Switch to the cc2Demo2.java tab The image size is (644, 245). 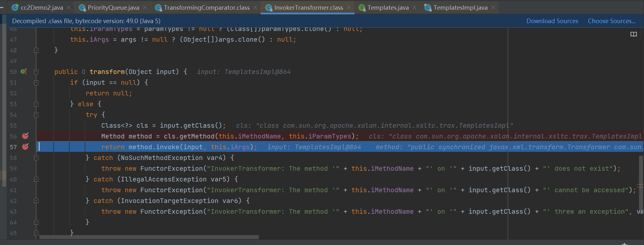click(x=42, y=7)
